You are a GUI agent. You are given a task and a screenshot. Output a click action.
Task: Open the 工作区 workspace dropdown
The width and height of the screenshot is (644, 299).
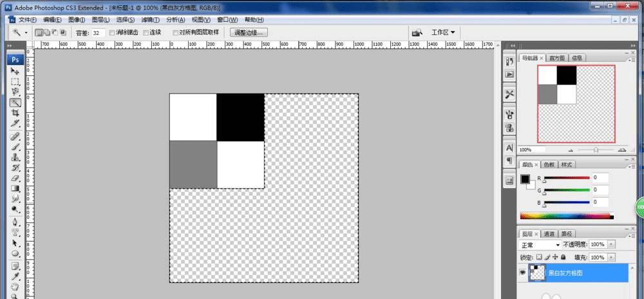point(443,32)
